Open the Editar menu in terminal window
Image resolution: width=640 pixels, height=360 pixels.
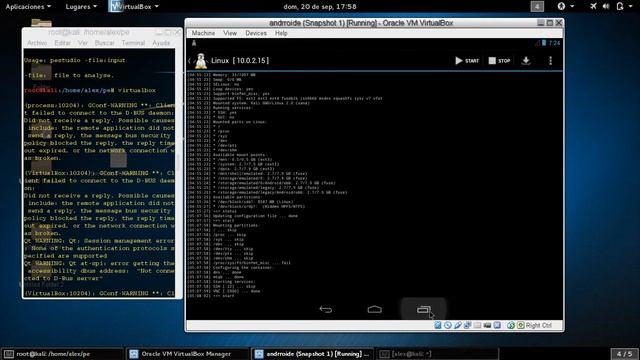(x=62, y=43)
